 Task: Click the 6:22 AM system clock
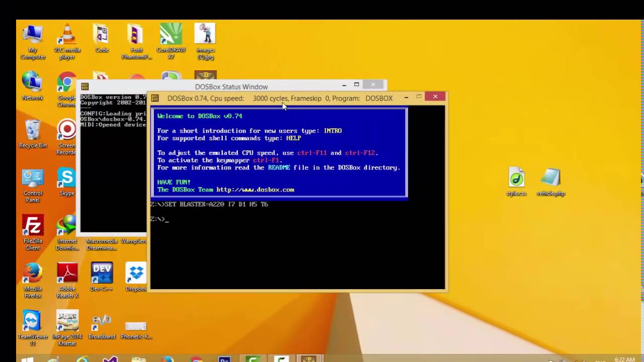click(x=624, y=359)
